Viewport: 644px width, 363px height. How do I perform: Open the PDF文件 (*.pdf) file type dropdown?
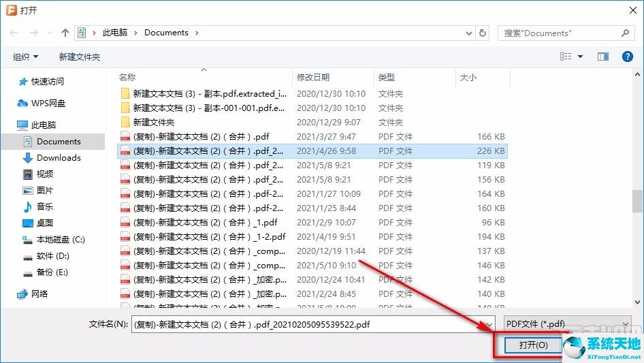567,324
